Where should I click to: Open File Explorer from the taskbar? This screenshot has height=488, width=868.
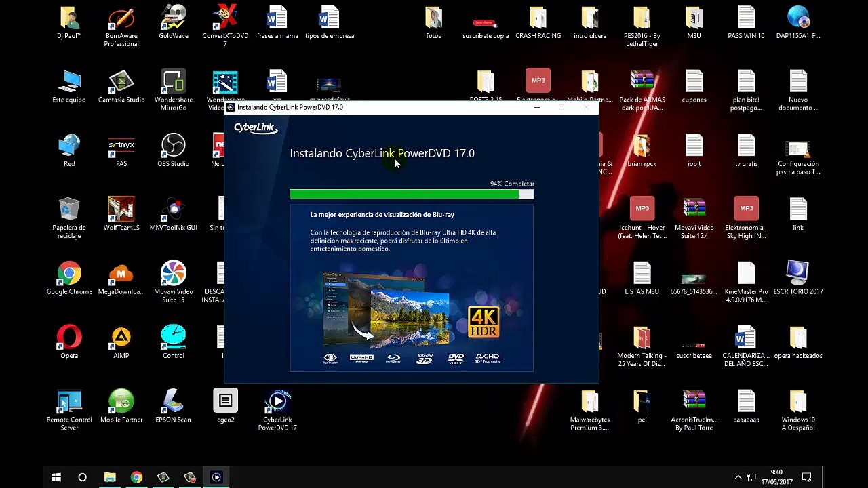click(110, 477)
